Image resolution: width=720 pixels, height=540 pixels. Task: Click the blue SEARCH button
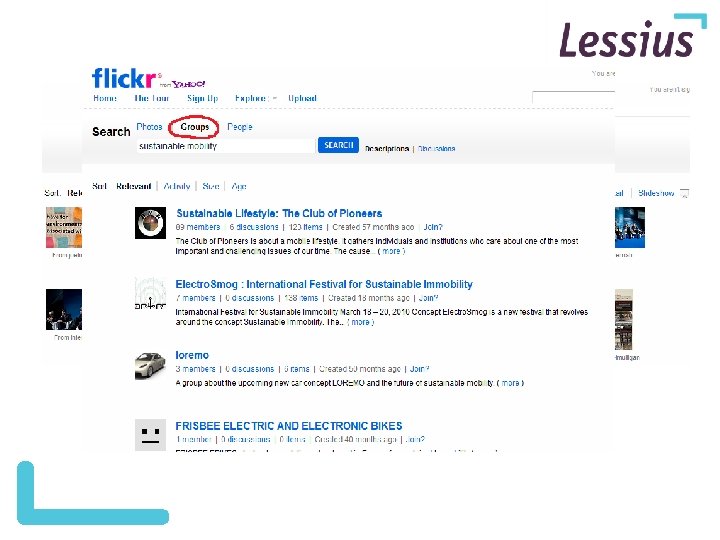point(338,145)
